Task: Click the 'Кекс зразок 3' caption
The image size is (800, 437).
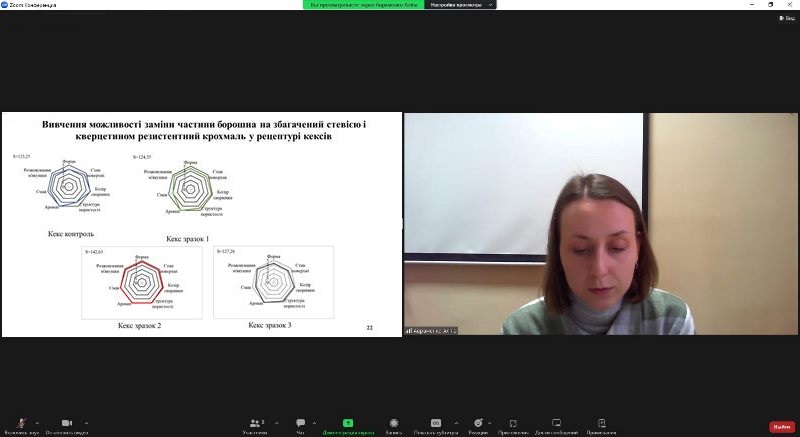Action: [269, 325]
